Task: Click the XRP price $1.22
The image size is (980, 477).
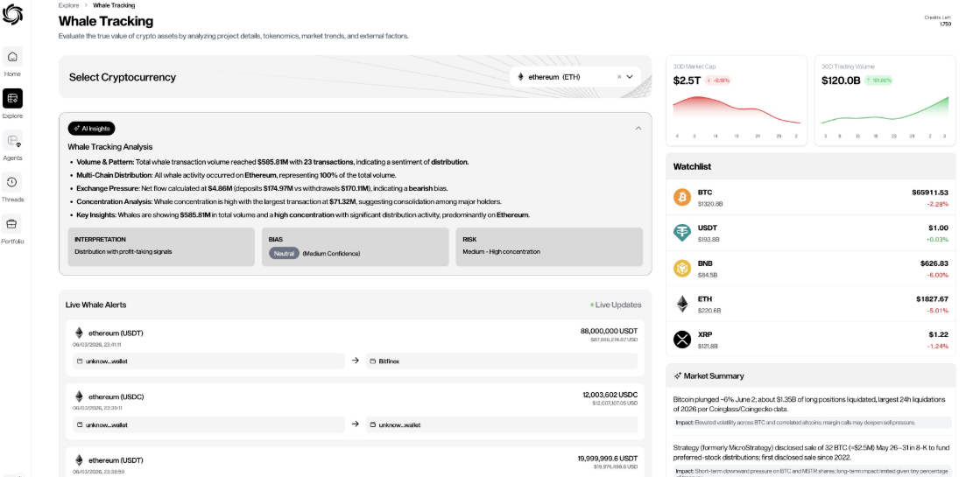Action: coord(938,334)
